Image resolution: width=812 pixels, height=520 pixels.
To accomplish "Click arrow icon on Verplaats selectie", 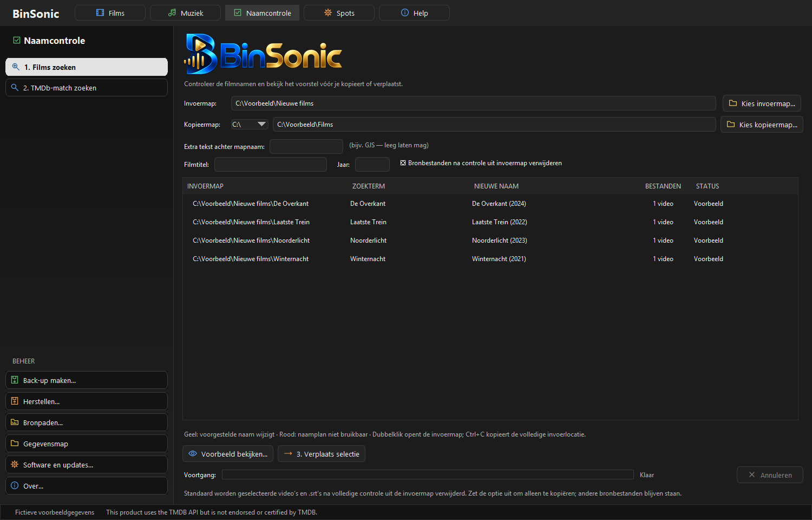I will click(x=288, y=453).
